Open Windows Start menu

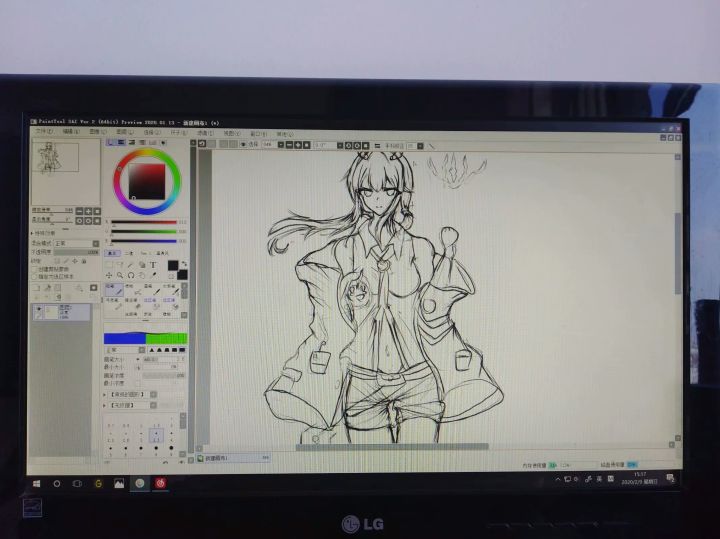pyautogui.click(x=37, y=483)
